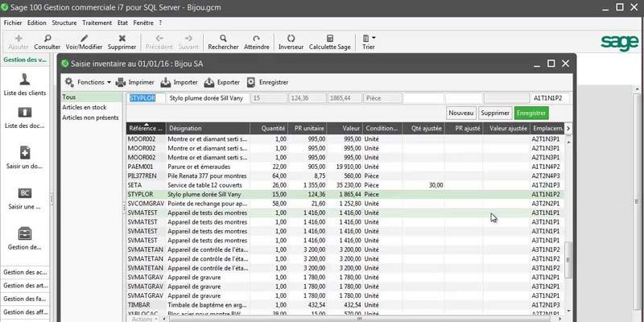Open Gestion des aff... sidebar section

[25, 312]
